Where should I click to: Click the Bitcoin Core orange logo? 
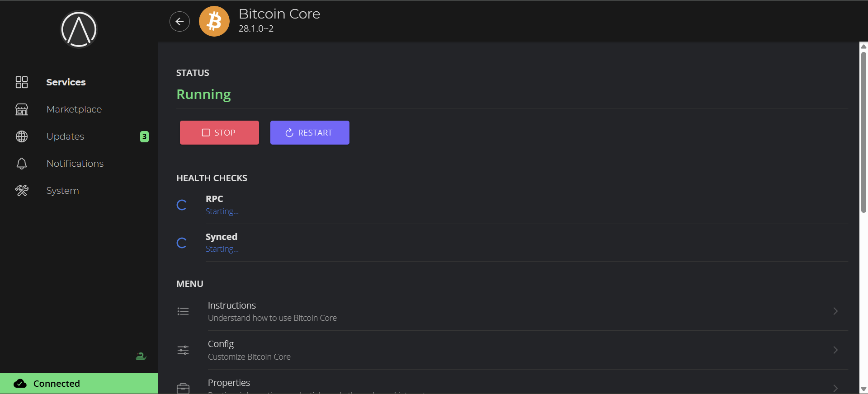tap(214, 21)
